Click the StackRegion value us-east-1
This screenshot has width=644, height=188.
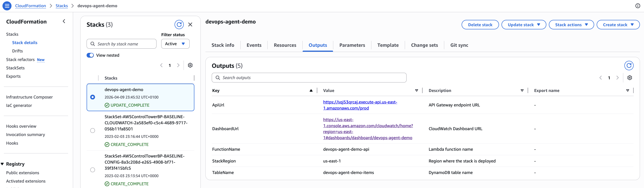332,161
